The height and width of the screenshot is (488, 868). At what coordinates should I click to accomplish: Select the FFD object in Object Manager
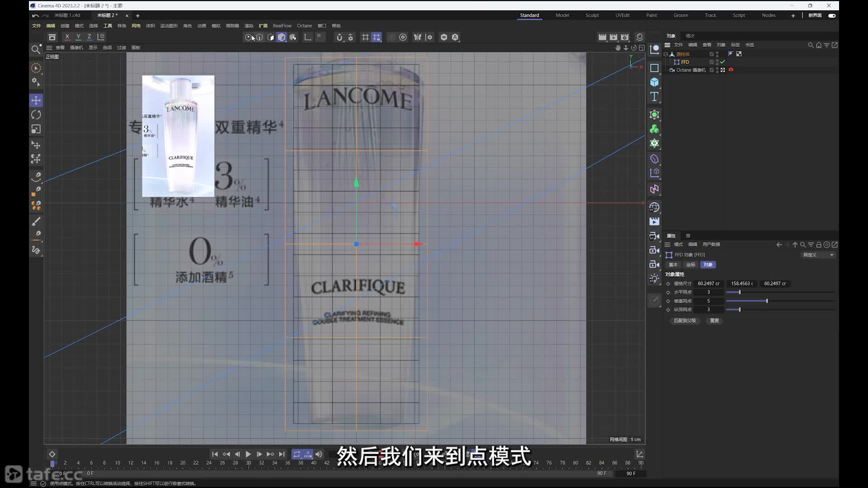pyautogui.click(x=685, y=62)
